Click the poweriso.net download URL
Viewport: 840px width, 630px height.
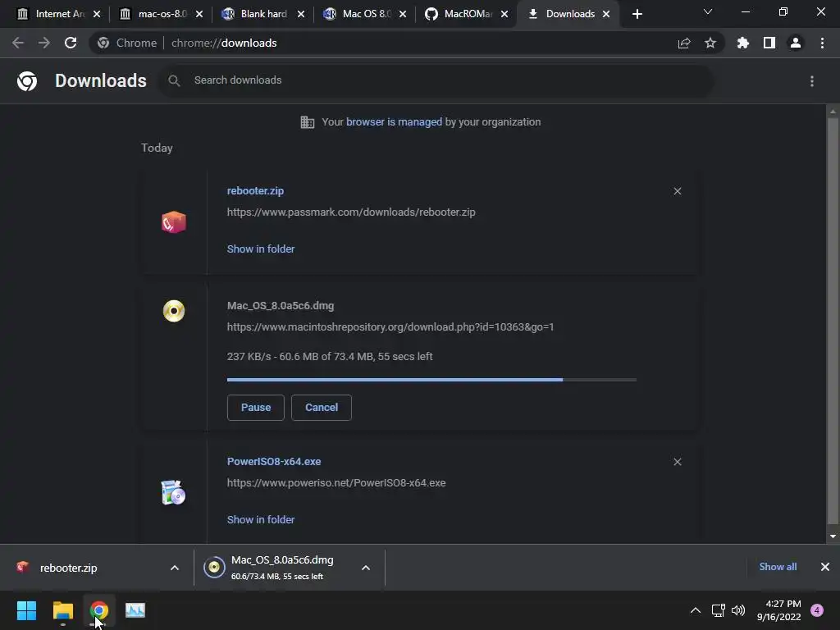(336, 482)
